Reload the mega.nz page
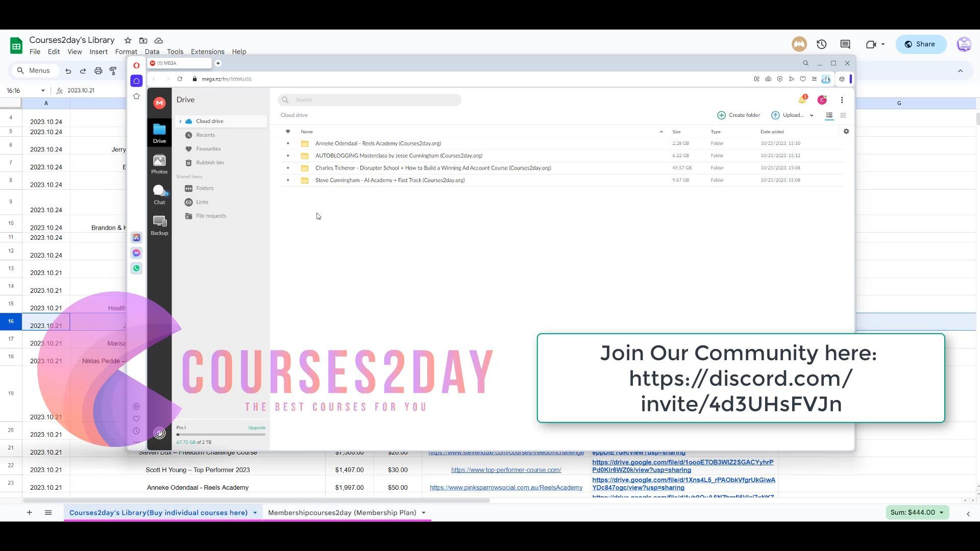 pos(180,79)
